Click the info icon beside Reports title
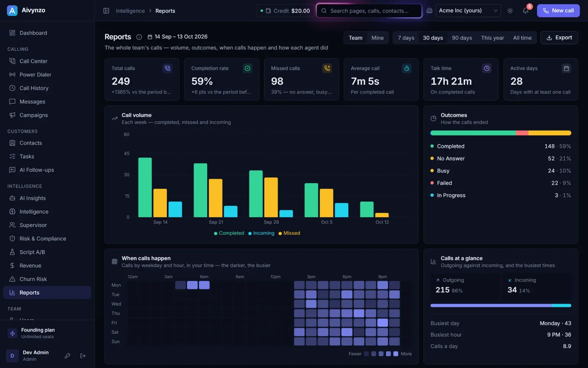This screenshot has height=368, width=588. 139,37
